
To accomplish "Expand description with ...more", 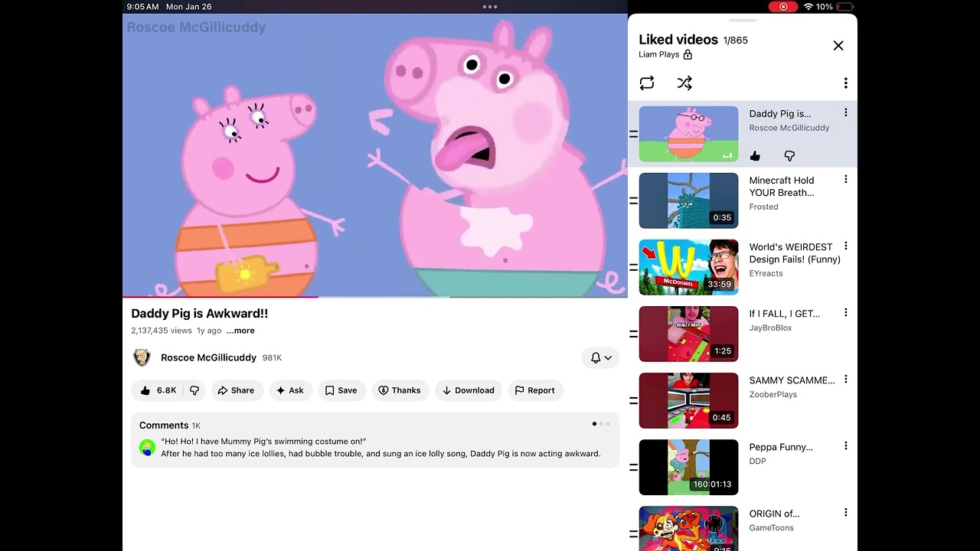I will (x=240, y=331).
